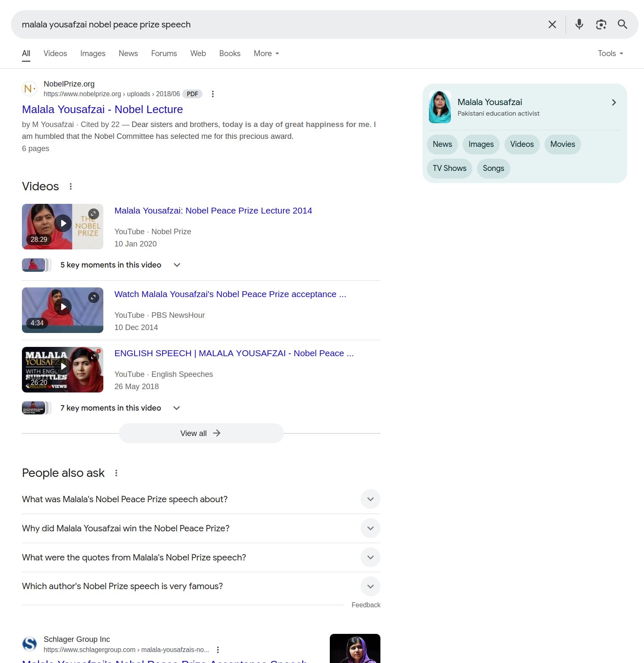
Task: Switch to the Images search tab
Action: click(x=93, y=54)
